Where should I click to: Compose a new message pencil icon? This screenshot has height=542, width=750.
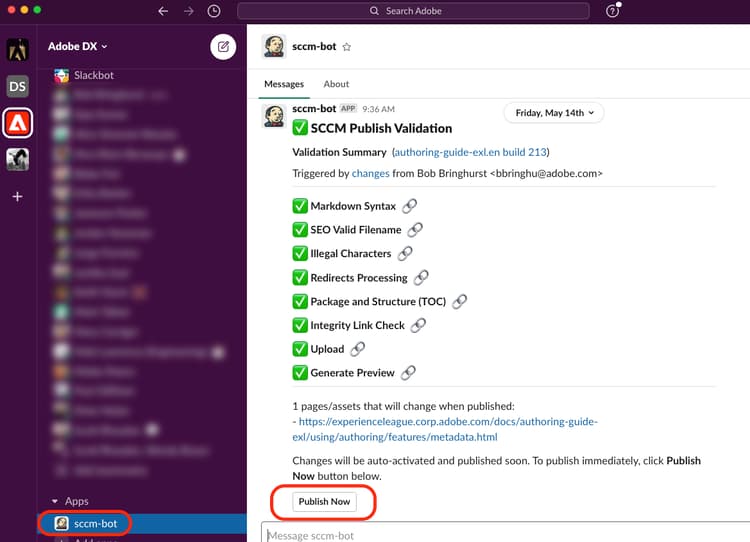[x=223, y=47]
